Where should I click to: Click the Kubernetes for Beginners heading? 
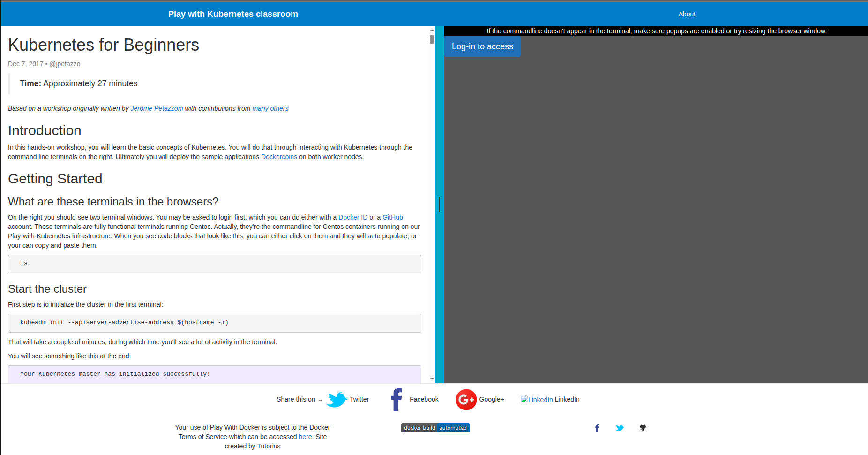(x=104, y=45)
